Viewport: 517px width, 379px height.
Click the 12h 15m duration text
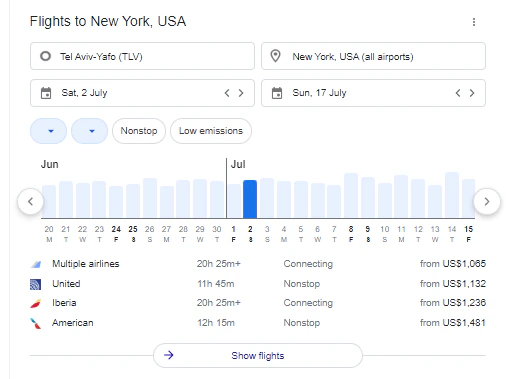(216, 323)
